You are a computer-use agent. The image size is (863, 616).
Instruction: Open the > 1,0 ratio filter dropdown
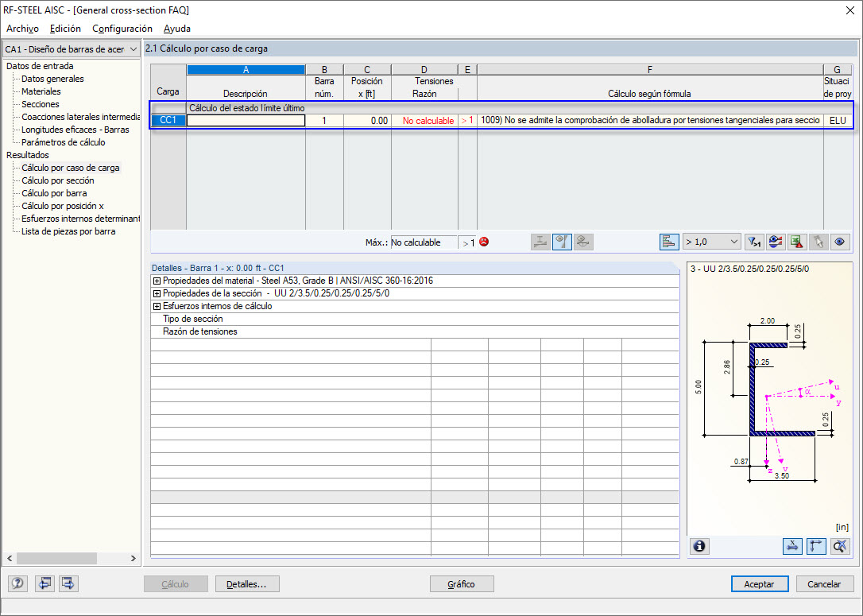coord(711,242)
